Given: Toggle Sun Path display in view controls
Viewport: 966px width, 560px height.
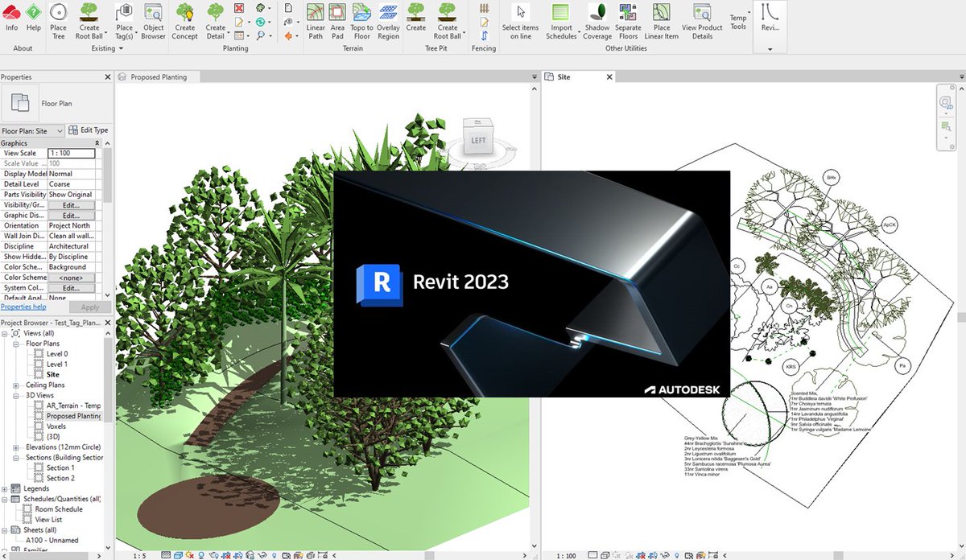Looking at the screenshot, I should tap(189, 554).
